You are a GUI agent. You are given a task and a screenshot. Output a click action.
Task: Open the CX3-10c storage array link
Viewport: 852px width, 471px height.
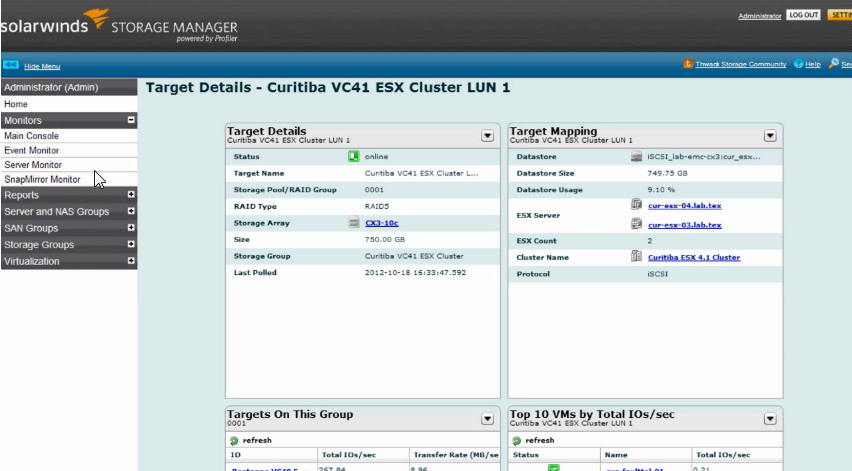381,223
